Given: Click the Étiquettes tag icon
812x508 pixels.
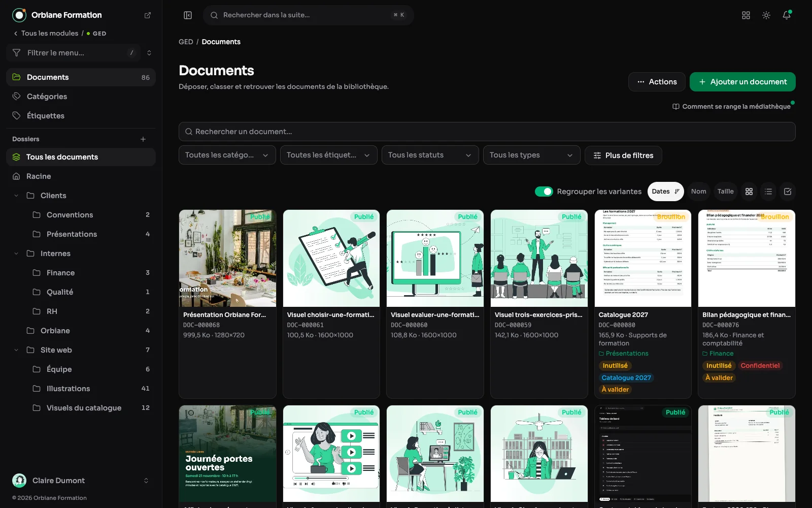Looking at the screenshot, I should click(16, 116).
